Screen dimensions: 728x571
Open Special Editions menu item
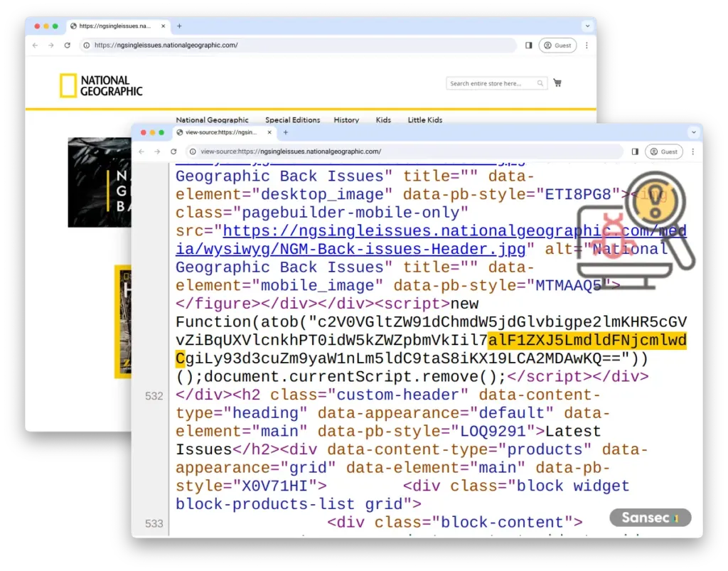click(292, 120)
